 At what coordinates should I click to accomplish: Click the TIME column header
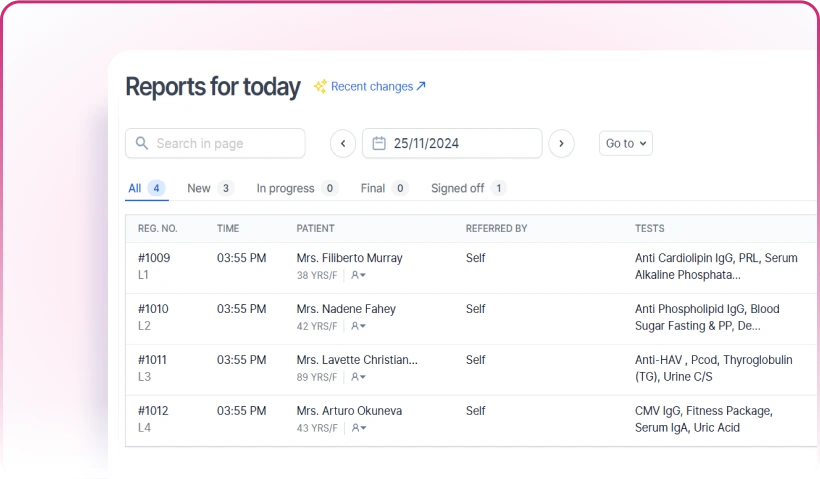228,229
